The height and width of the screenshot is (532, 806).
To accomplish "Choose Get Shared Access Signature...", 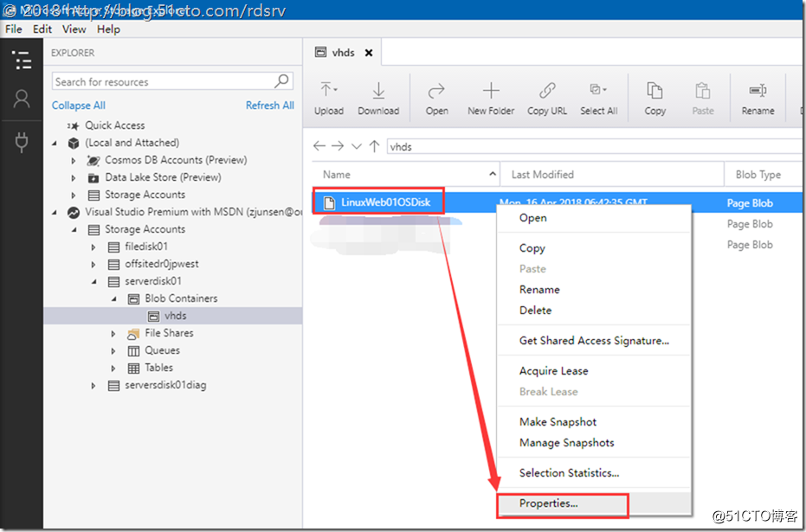I will coord(594,341).
